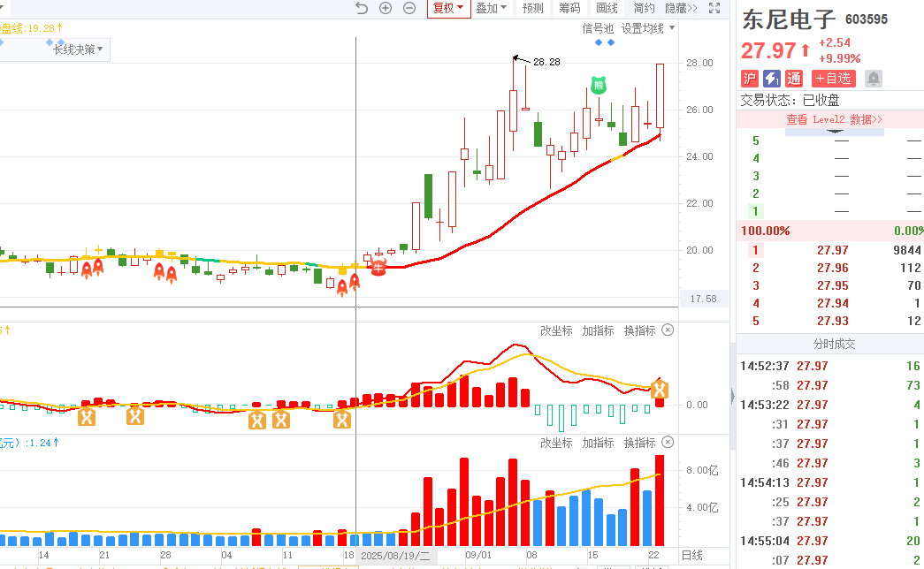
Task: Open the 信号池 signal pool
Action: pos(598,28)
